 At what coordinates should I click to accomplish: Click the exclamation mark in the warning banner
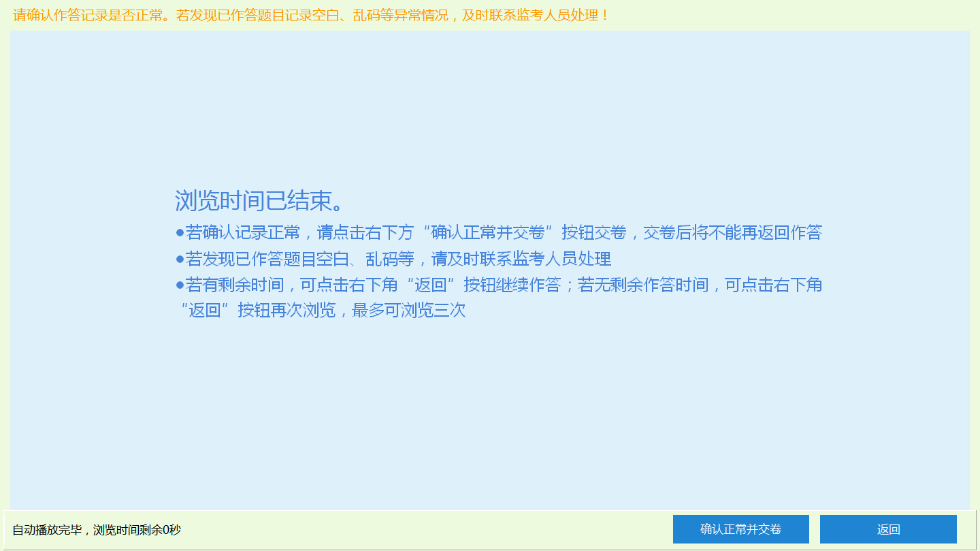click(x=603, y=16)
